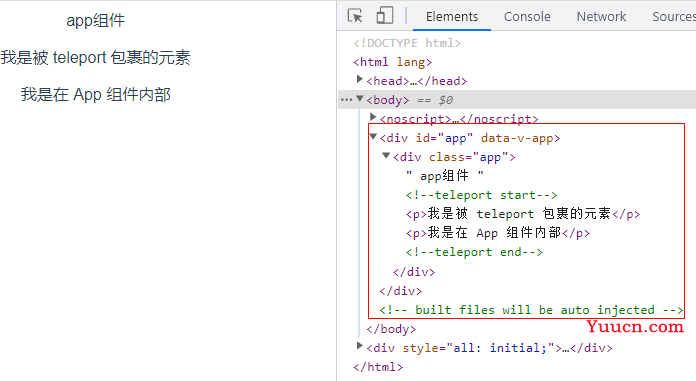Viewport: 696px width, 381px height.
Task: Collapse the body element node
Action: click(360, 99)
